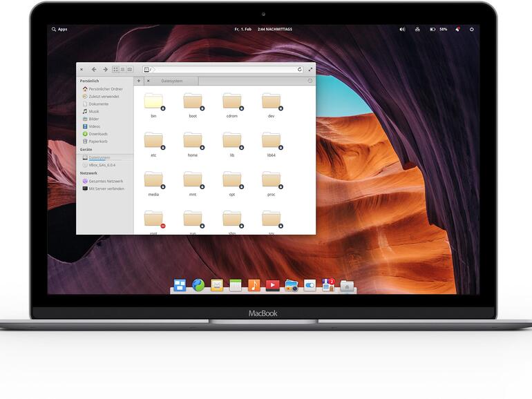Select the dev folder

pyautogui.click(x=271, y=106)
